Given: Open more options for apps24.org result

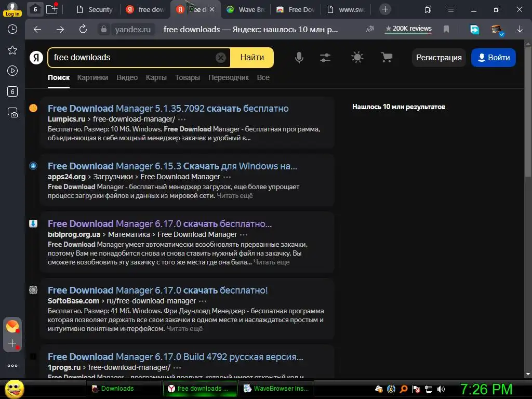Looking at the screenshot, I should point(227,177).
